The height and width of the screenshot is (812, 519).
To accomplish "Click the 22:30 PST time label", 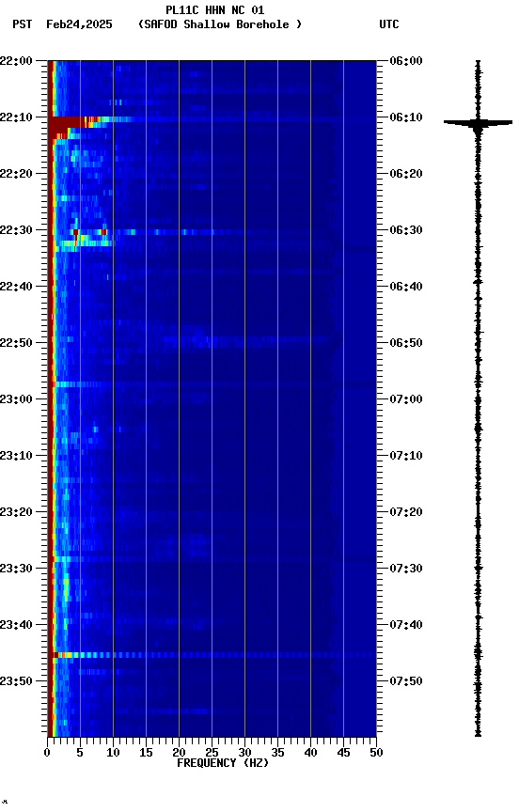I will tap(16, 230).
